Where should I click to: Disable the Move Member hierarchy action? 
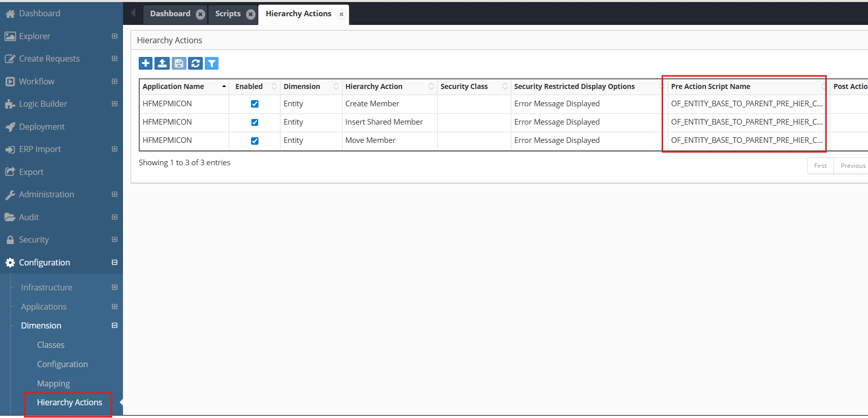click(x=255, y=141)
